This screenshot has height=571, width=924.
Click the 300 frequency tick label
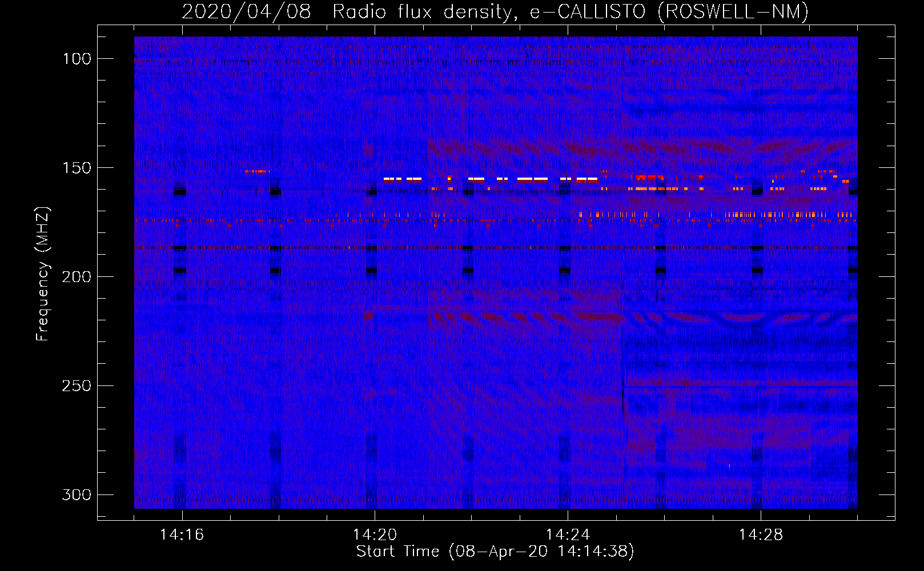77,494
